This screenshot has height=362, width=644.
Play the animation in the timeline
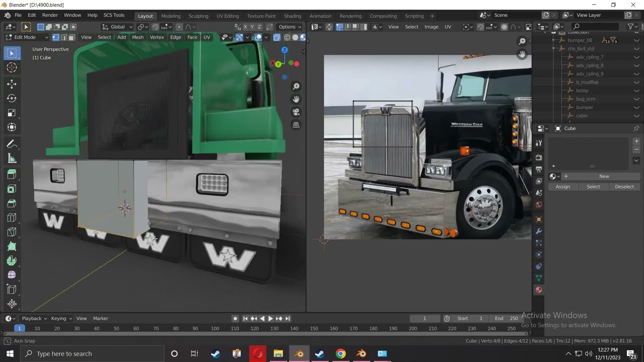270,318
